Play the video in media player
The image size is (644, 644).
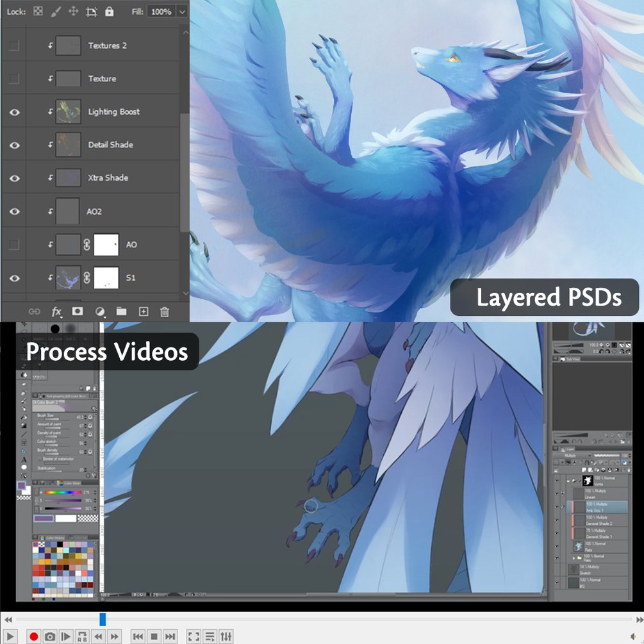tap(10, 636)
